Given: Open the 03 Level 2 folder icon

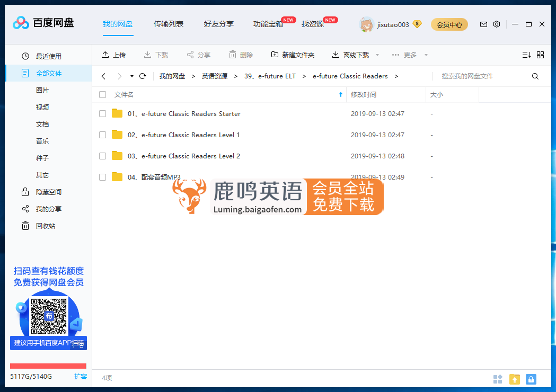Looking at the screenshot, I should pos(117,156).
